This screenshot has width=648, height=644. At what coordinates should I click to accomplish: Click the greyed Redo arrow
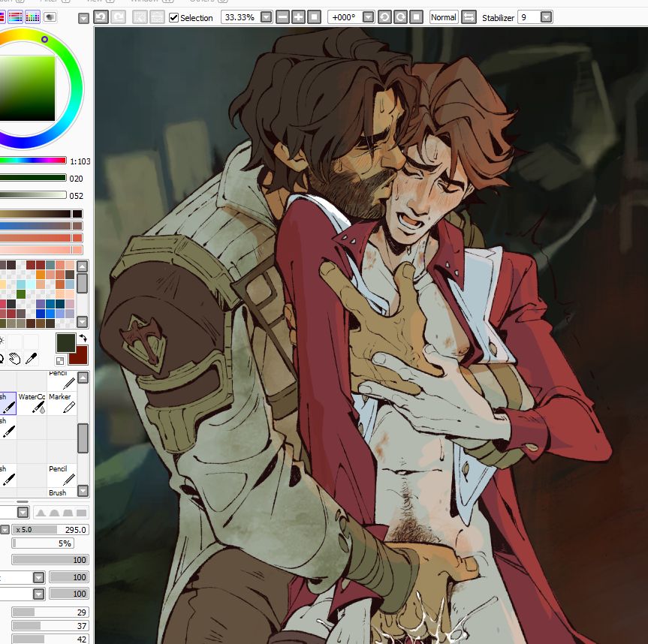pos(119,17)
